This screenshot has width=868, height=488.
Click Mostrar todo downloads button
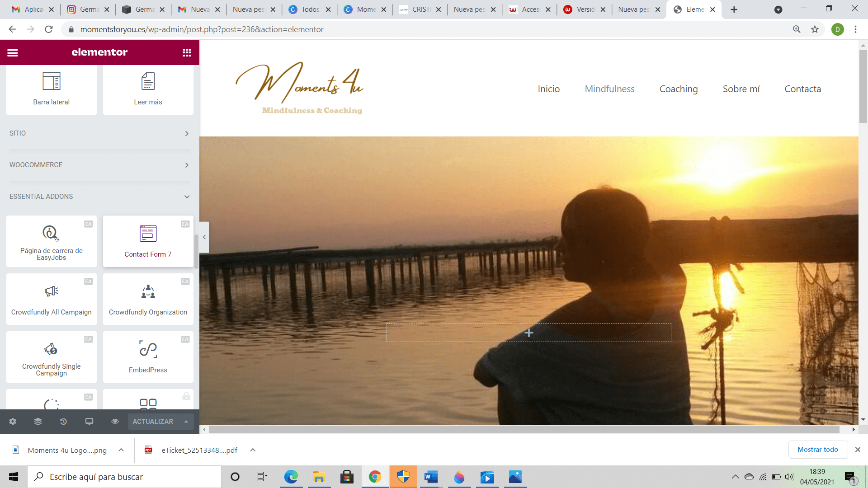pos(818,450)
